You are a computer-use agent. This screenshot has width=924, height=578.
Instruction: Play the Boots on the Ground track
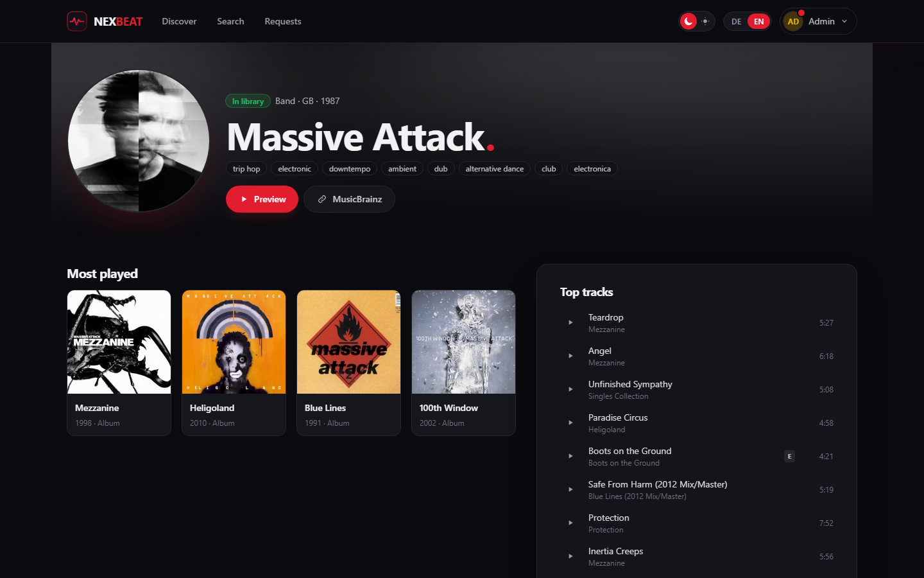pyautogui.click(x=570, y=456)
